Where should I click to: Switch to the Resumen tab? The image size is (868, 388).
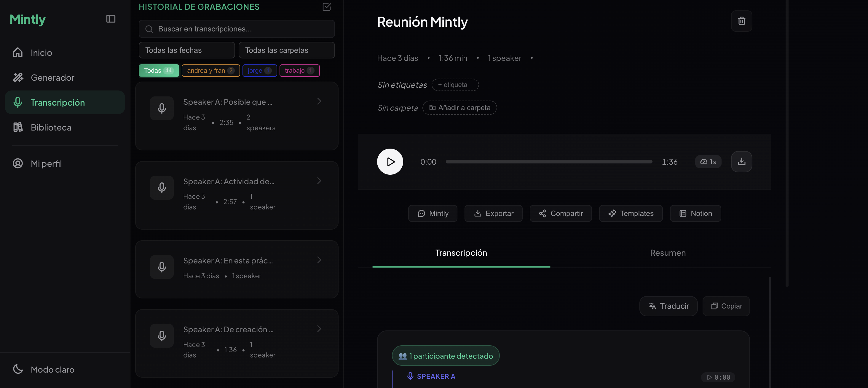(x=668, y=252)
